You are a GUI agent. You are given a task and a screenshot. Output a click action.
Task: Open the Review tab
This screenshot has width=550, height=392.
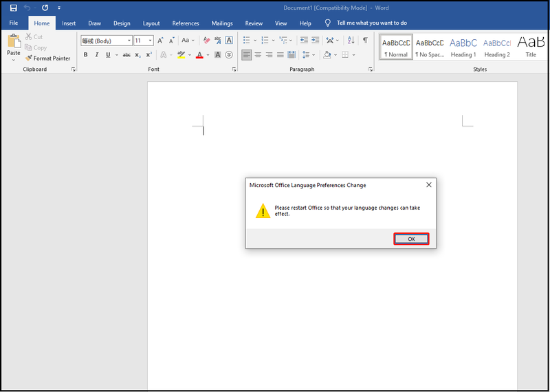click(254, 23)
